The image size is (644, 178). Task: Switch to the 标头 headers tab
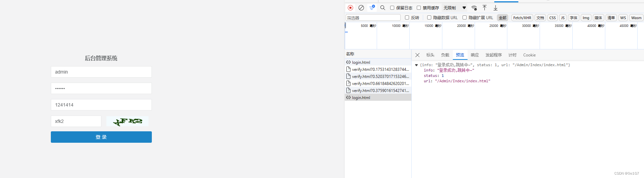click(x=430, y=55)
